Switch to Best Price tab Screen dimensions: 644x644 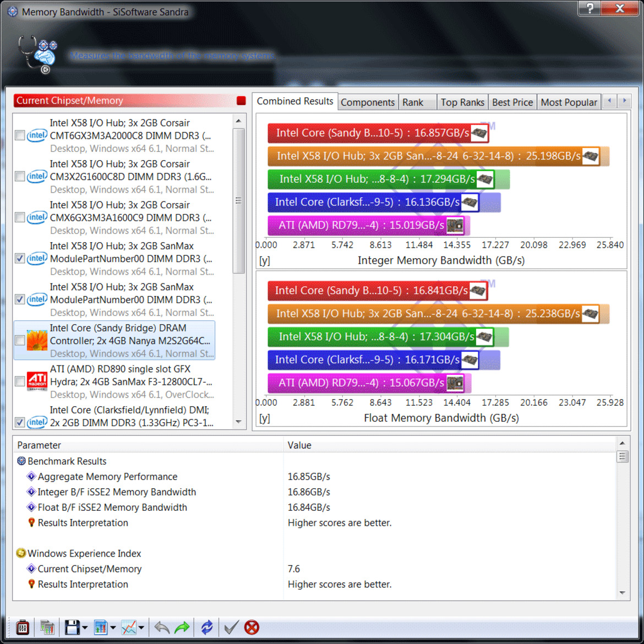(512, 102)
